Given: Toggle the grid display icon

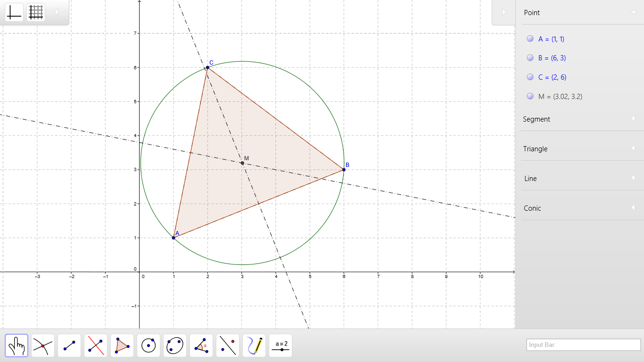Looking at the screenshot, I should [x=36, y=12].
